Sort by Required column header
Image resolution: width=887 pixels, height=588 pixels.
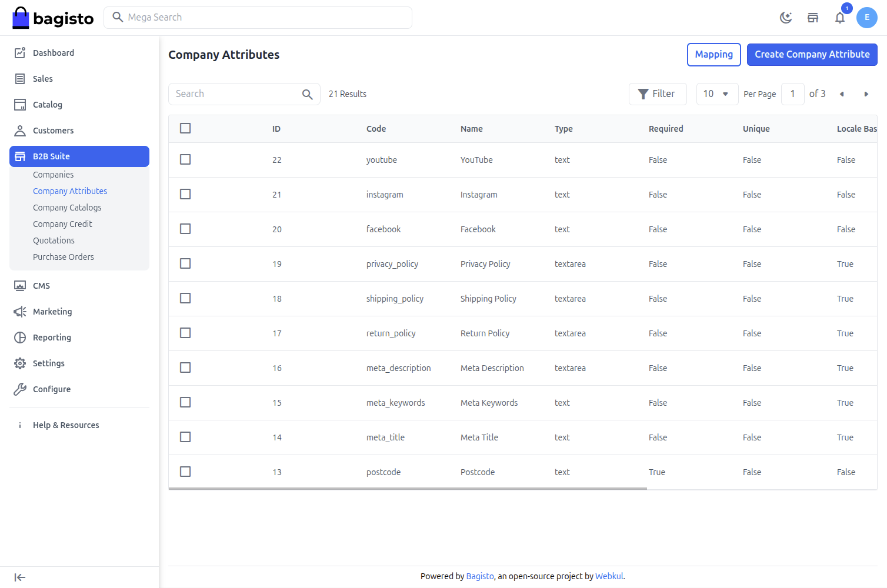tap(666, 129)
